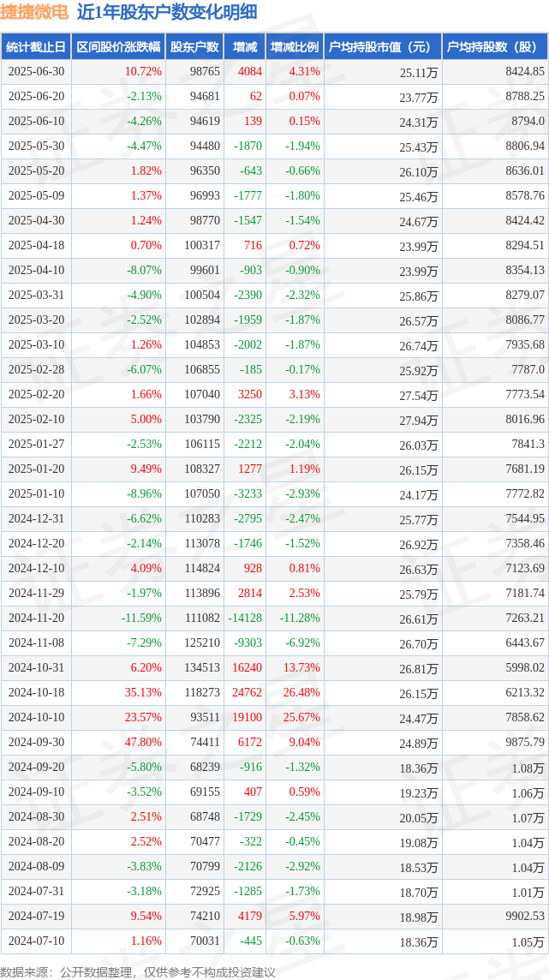549x980 pixels.
Task: Click the 户均持股数（股） column header
Action: pyautogui.click(x=495, y=47)
